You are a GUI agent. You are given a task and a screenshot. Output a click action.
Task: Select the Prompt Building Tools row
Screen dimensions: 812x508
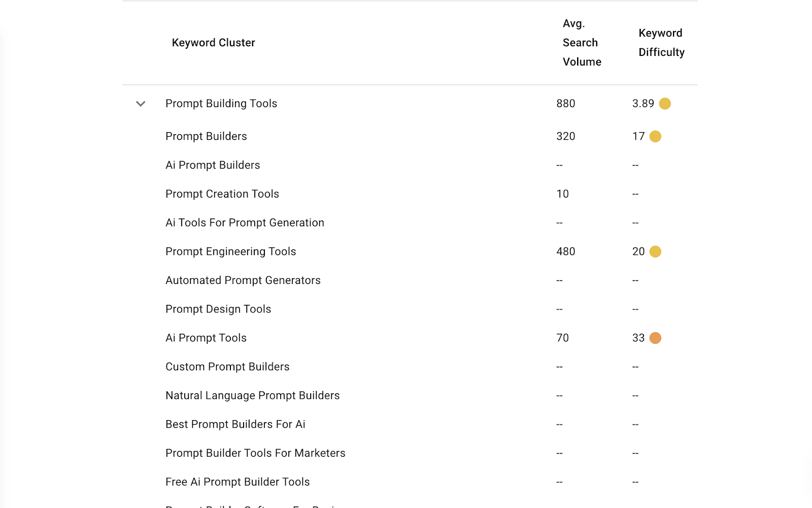(410, 104)
